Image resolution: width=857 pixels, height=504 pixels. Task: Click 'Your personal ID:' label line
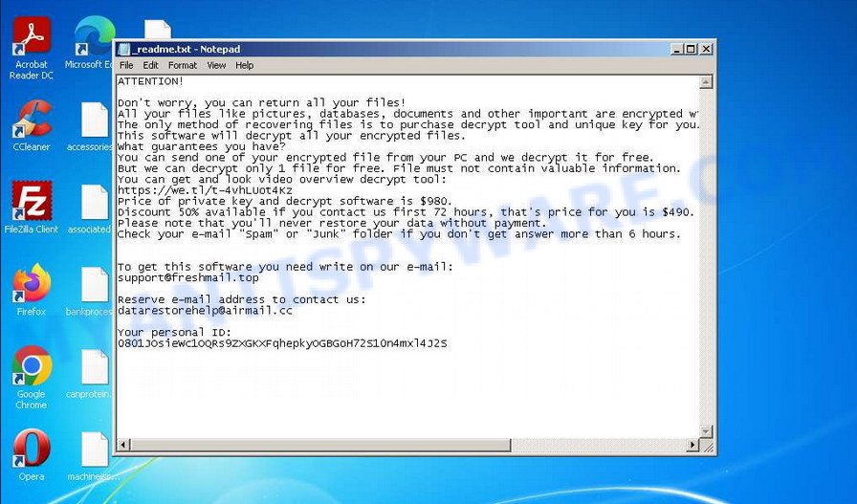[x=174, y=333]
